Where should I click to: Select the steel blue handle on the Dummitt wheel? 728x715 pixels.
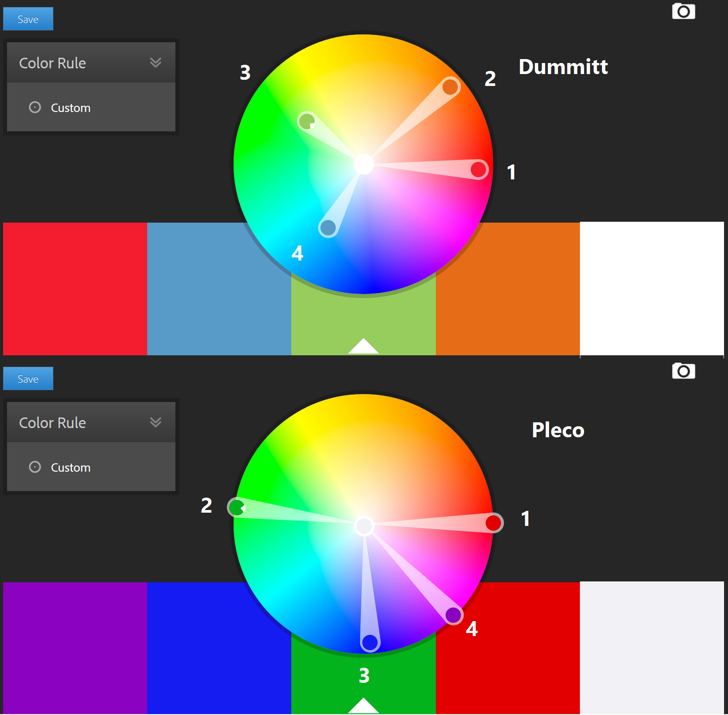coord(328,227)
